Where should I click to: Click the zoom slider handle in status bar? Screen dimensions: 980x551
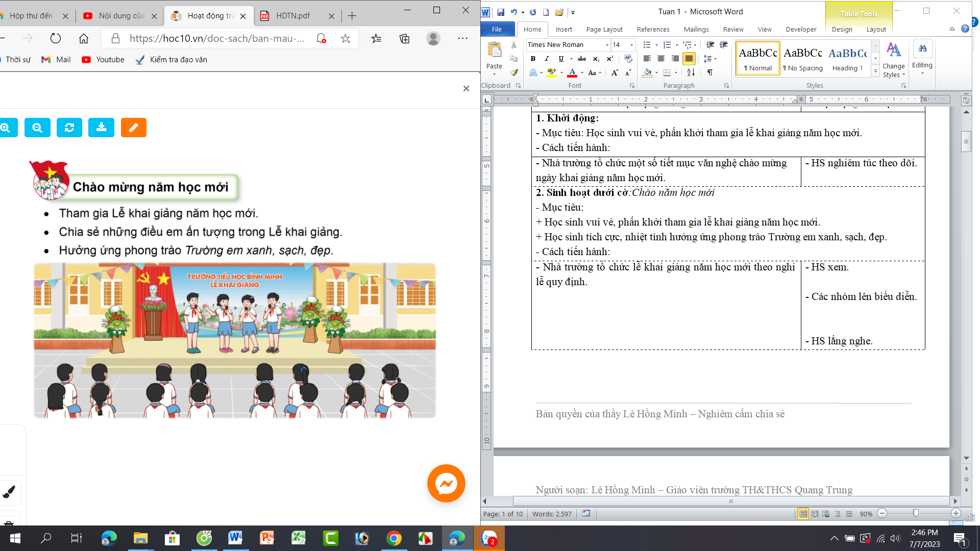(916, 514)
